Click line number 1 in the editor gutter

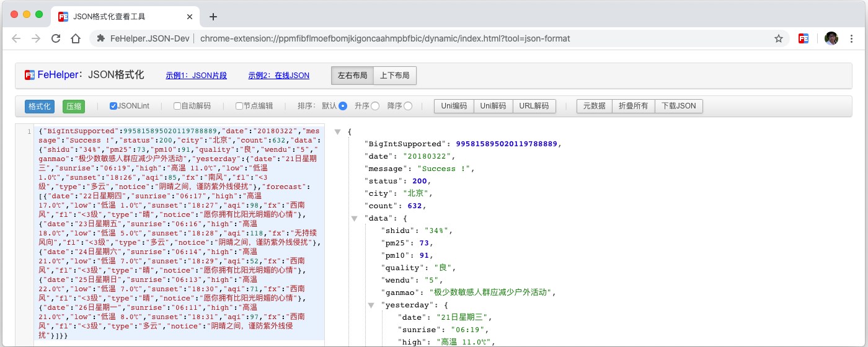(x=29, y=132)
